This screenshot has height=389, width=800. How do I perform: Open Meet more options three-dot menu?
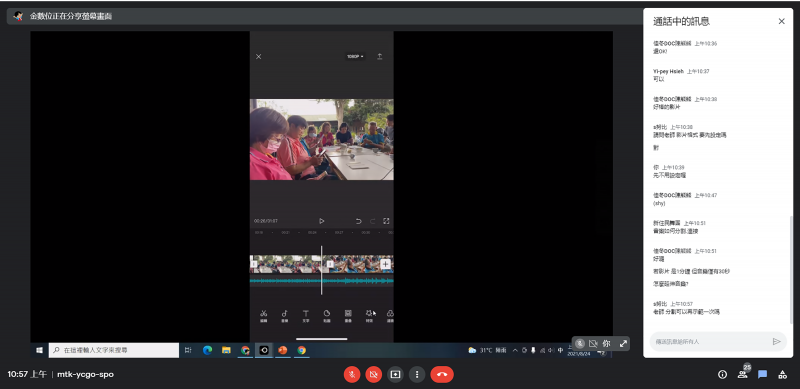click(x=417, y=374)
